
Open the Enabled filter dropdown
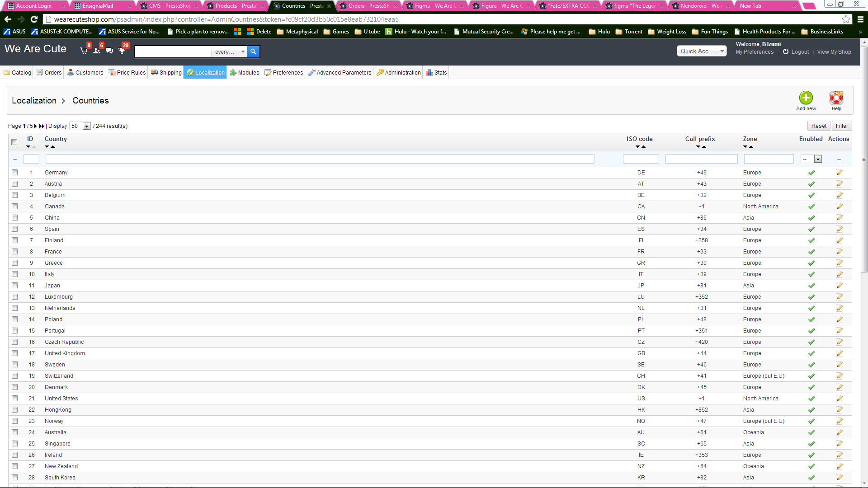click(811, 159)
